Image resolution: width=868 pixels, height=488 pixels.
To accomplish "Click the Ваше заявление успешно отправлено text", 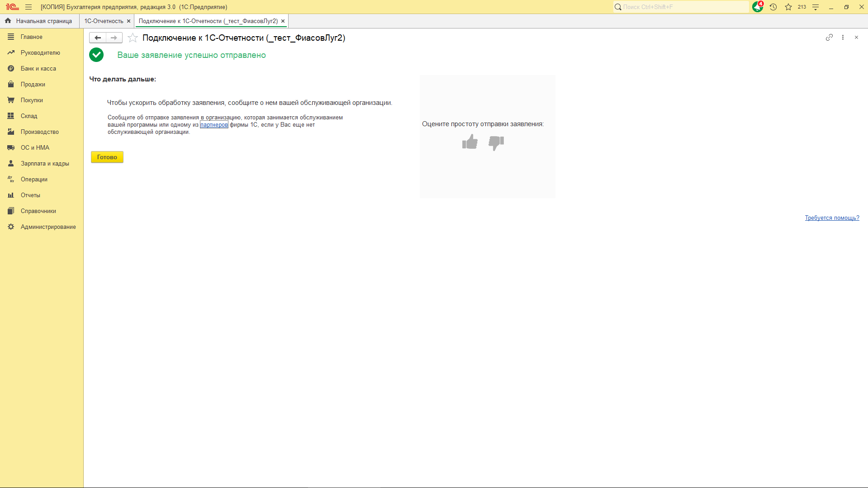I will tap(192, 55).
